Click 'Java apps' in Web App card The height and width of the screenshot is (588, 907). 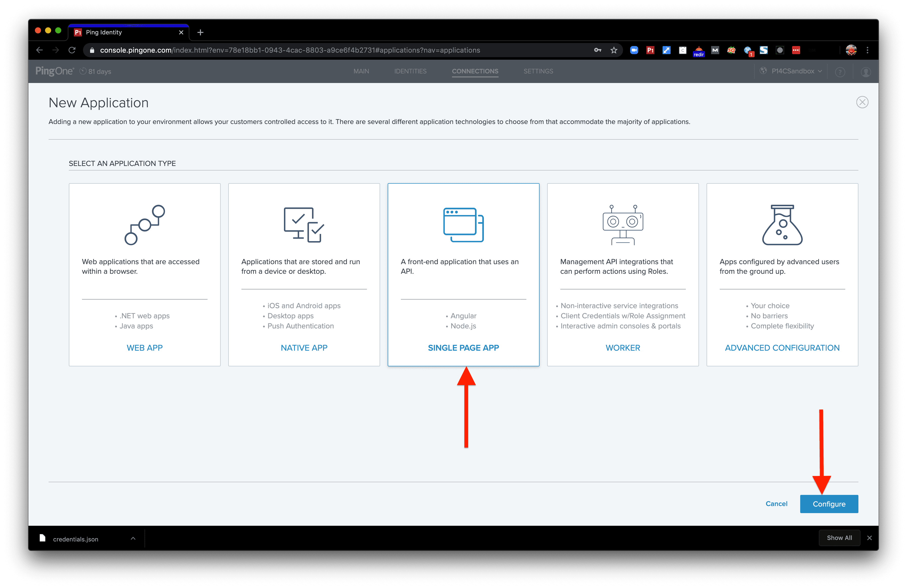(136, 326)
